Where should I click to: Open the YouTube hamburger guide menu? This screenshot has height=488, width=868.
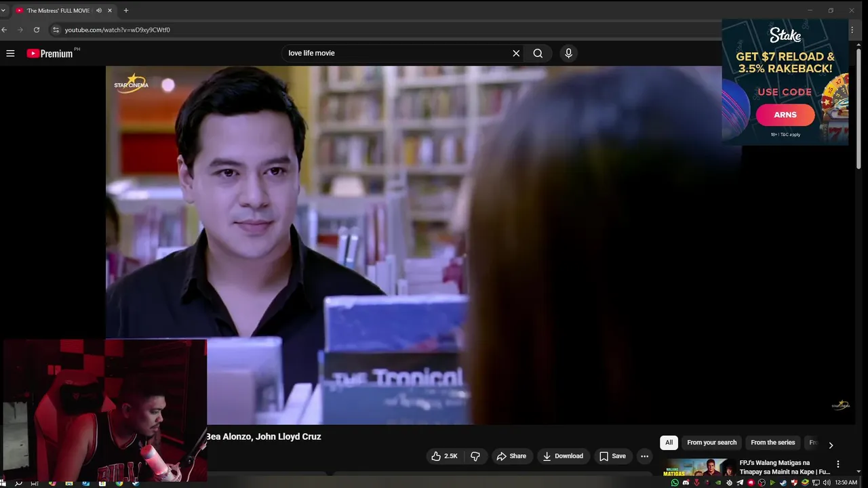click(x=10, y=53)
